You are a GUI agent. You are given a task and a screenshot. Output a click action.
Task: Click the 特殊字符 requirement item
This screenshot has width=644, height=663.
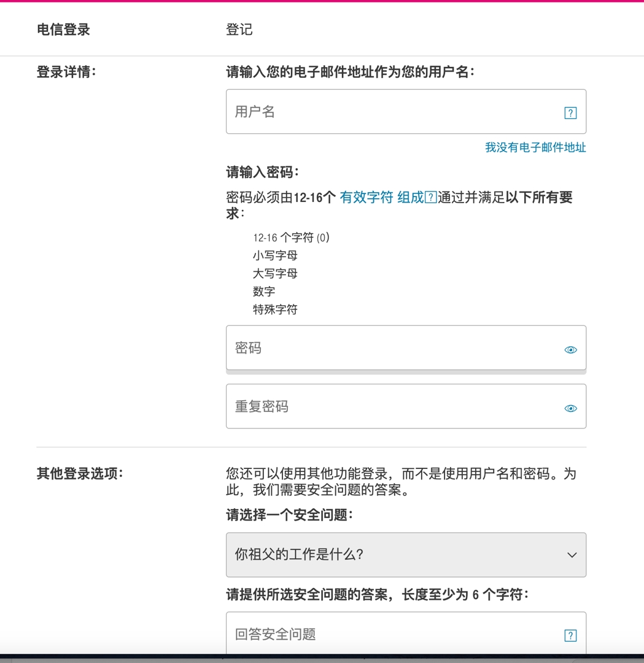275,309
